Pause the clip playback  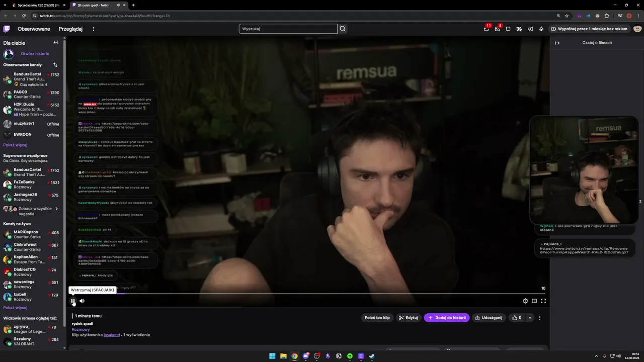pyautogui.click(x=73, y=301)
